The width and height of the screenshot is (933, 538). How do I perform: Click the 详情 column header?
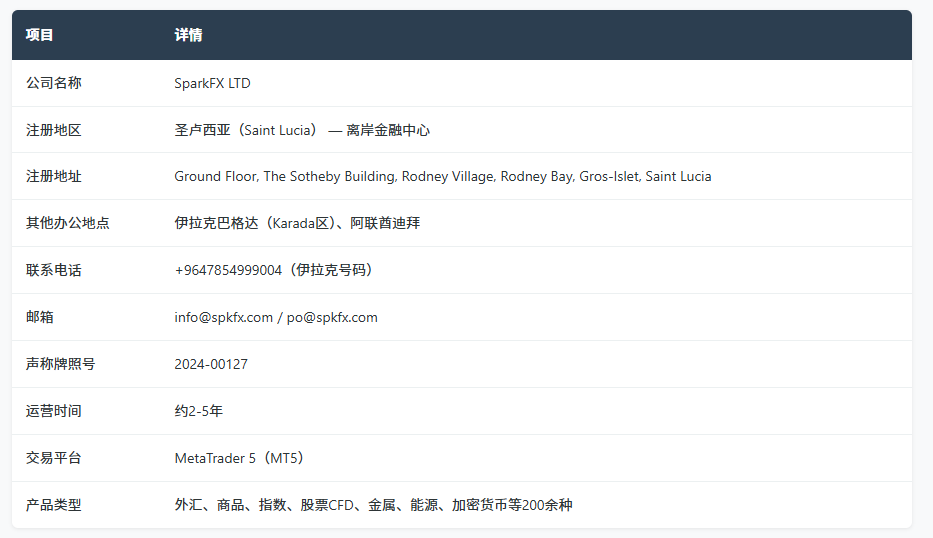[188, 35]
